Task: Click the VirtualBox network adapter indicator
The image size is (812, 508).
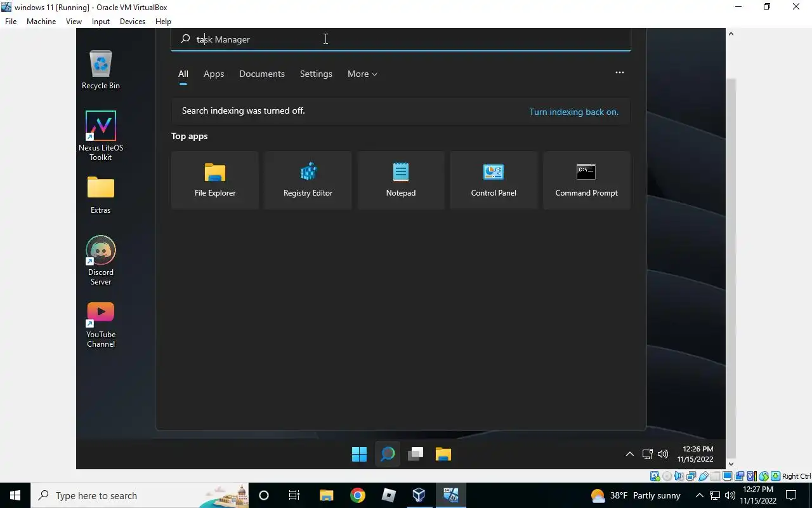Action: [691, 476]
